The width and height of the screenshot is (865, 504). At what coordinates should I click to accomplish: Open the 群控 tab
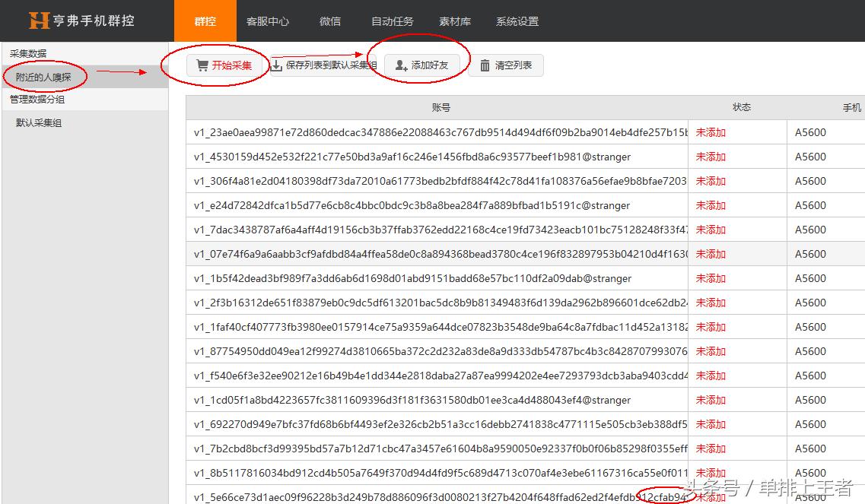[x=205, y=21]
